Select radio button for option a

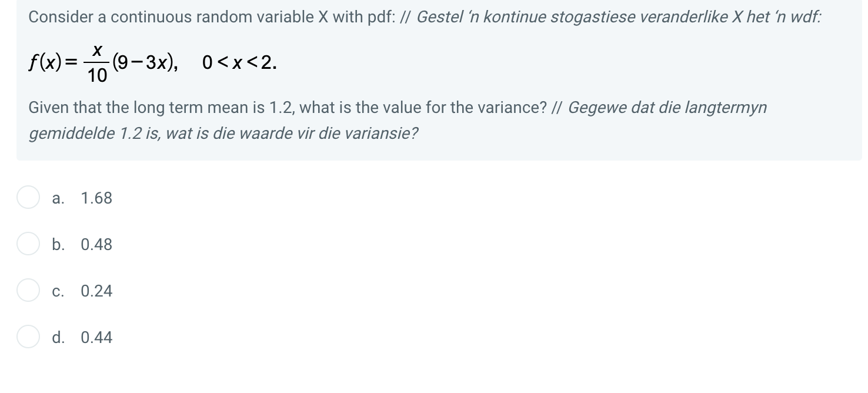pyautogui.click(x=28, y=198)
